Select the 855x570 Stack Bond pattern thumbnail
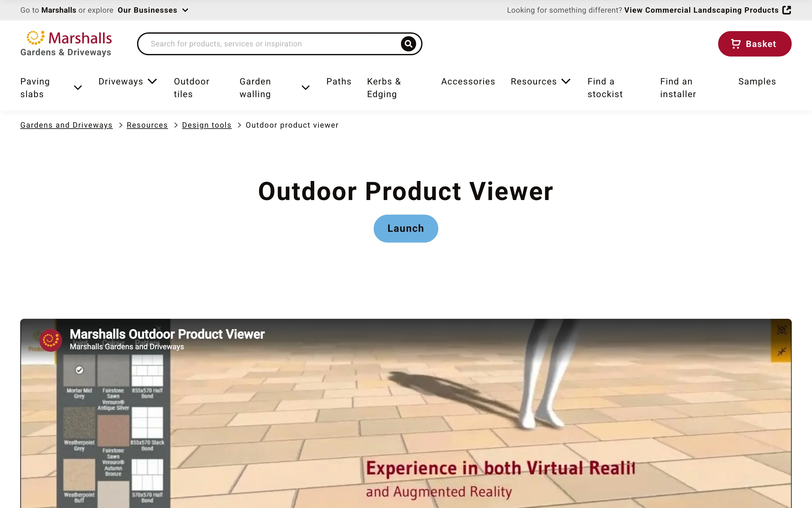 coord(147,423)
